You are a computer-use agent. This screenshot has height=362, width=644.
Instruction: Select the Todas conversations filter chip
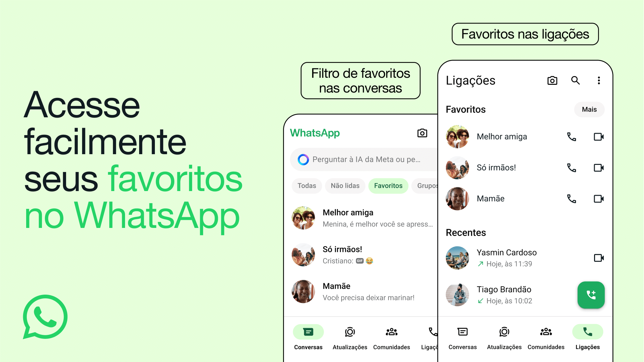306,186
